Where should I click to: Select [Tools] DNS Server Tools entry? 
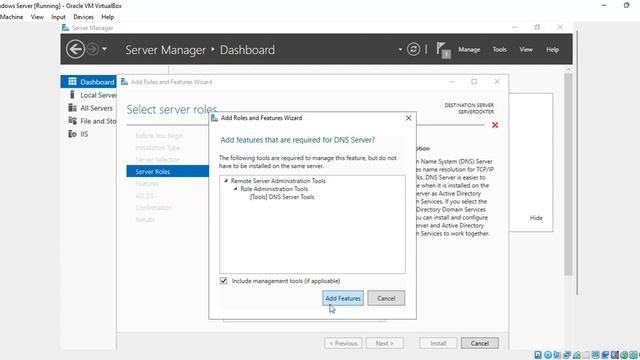click(x=282, y=197)
